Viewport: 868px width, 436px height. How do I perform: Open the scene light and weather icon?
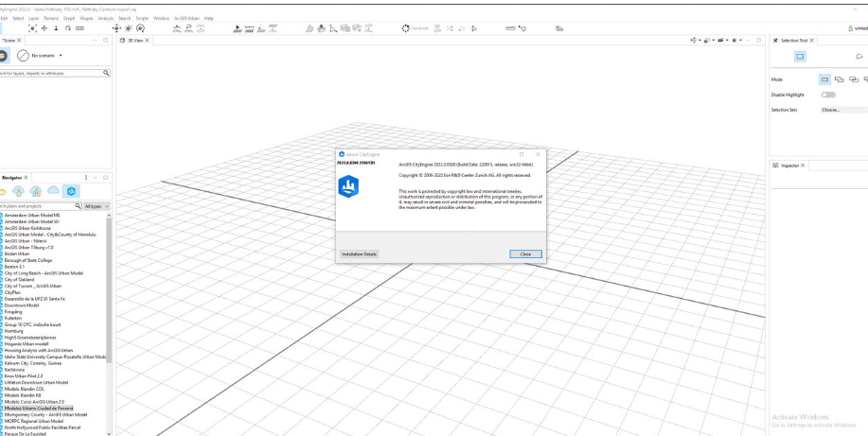[559, 28]
